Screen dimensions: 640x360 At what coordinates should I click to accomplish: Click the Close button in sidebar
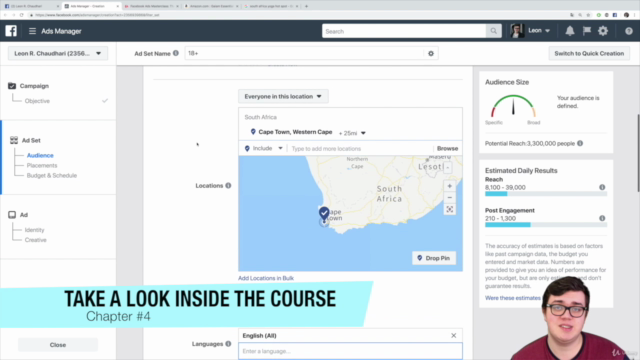pos(58,345)
